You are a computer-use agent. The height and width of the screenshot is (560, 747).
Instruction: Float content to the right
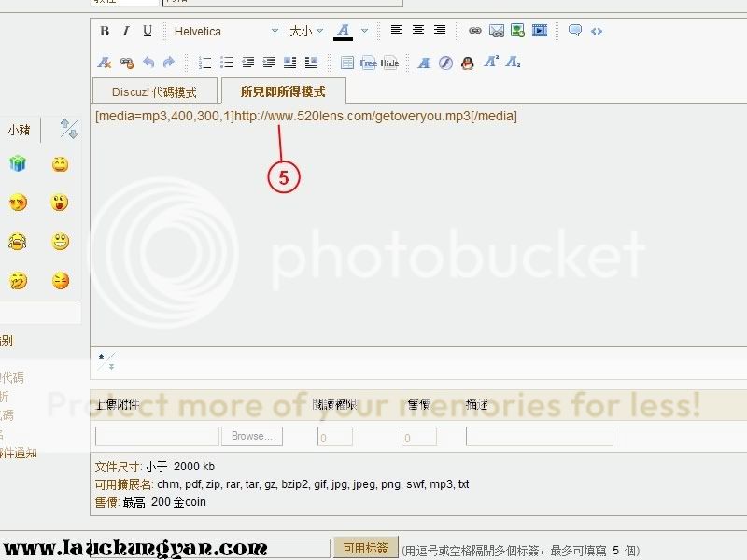click(x=311, y=63)
